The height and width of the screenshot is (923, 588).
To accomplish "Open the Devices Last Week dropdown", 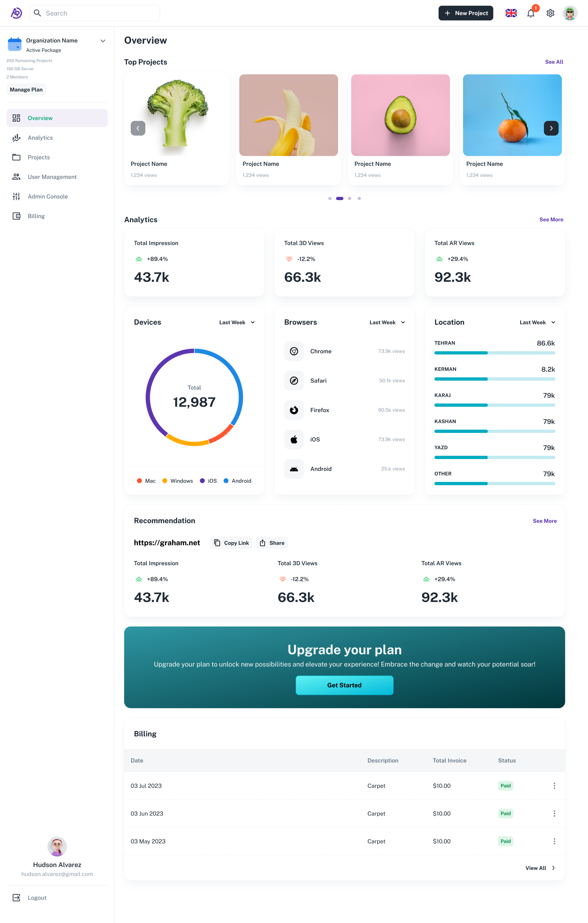I will click(x=237, y=322).
